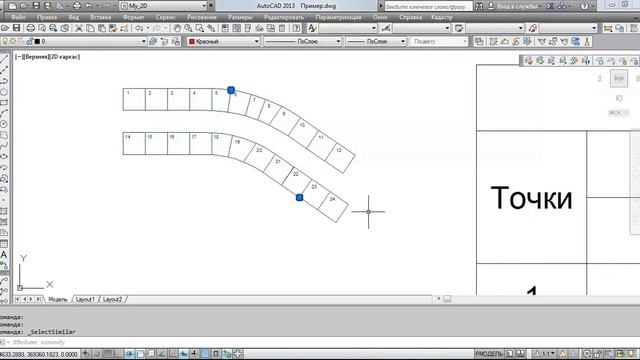Switch to the Layout1 tab
Viewport: 640px width, 360px height.
click(x=85, y=299)
